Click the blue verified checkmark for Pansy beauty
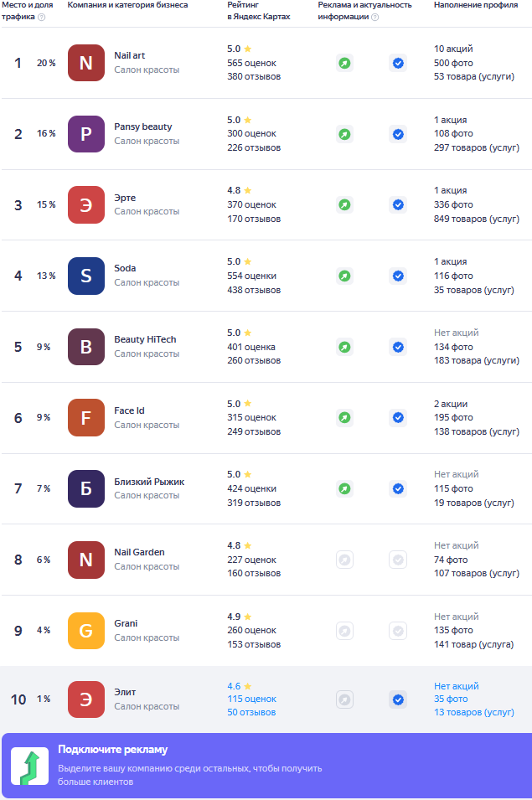 pyautogui.click(x=398, y=134)
